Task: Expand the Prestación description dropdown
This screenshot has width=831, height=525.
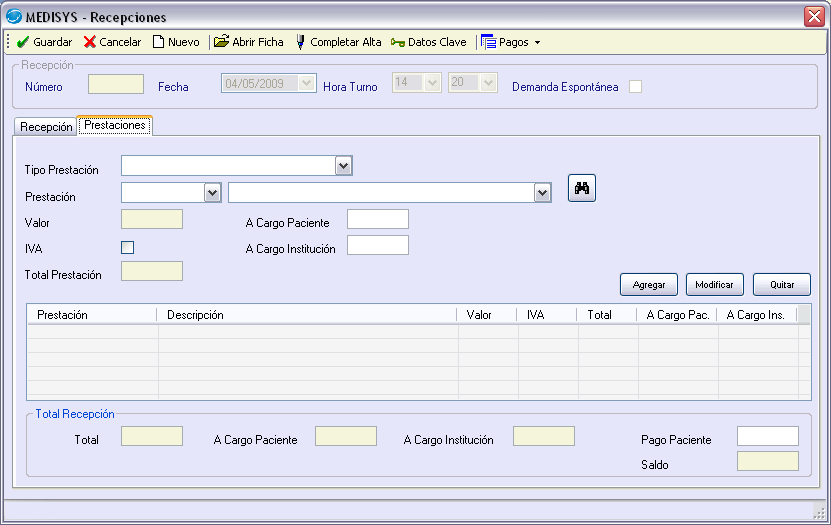Action: coord(542,193)
